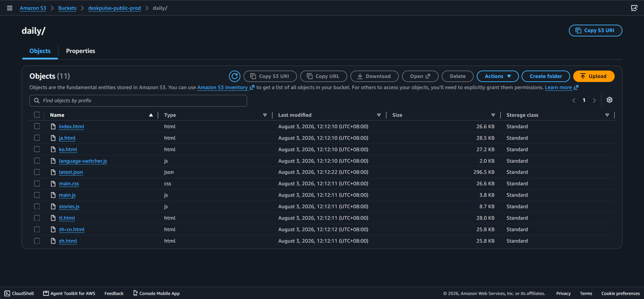Check the zh-cn.html row checkbox
The width and height of the screenshot is (644, 299).
coord(37,229)
